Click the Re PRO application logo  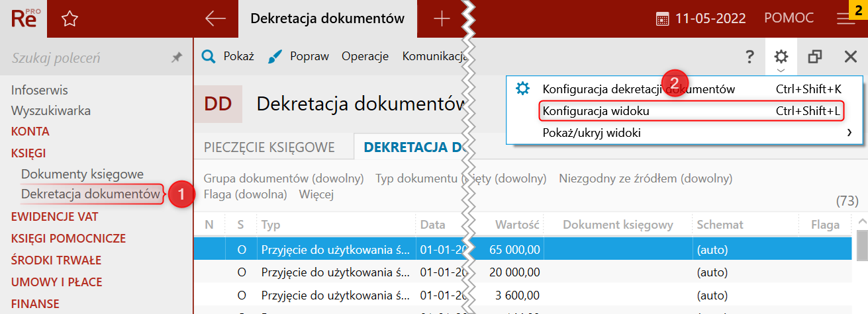click(25, 18)
